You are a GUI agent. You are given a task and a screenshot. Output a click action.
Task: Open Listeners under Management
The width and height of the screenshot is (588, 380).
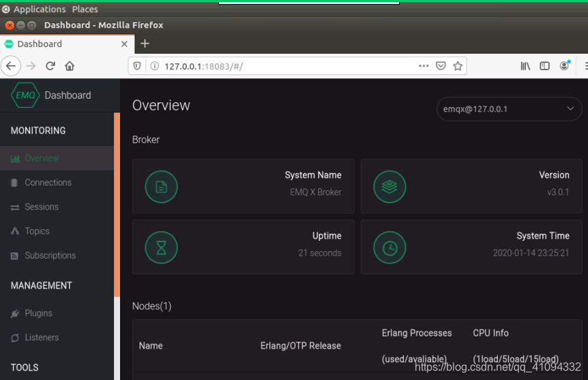[x=57, y=338]
